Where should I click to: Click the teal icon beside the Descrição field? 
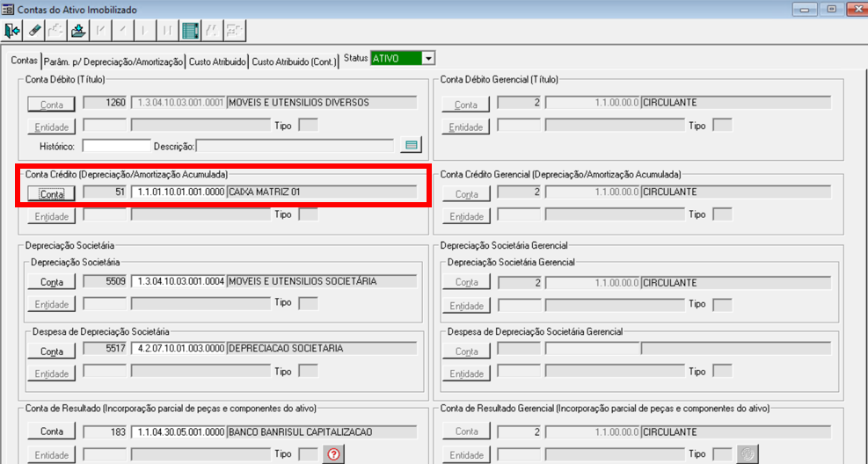[x=411, y=146]
